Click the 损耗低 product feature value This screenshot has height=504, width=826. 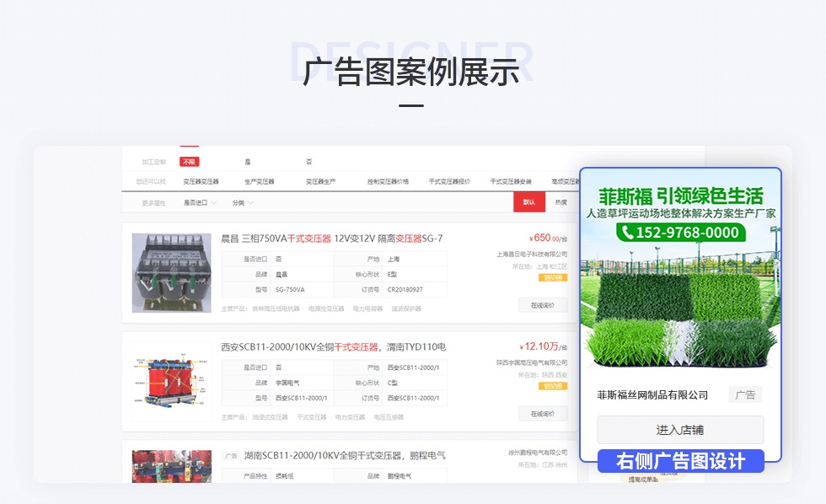(285, 476)
